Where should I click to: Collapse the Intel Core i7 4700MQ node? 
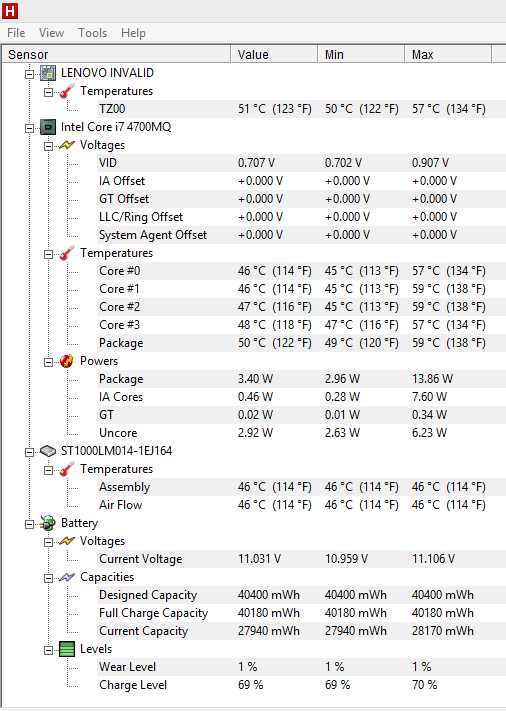[29, 128]
